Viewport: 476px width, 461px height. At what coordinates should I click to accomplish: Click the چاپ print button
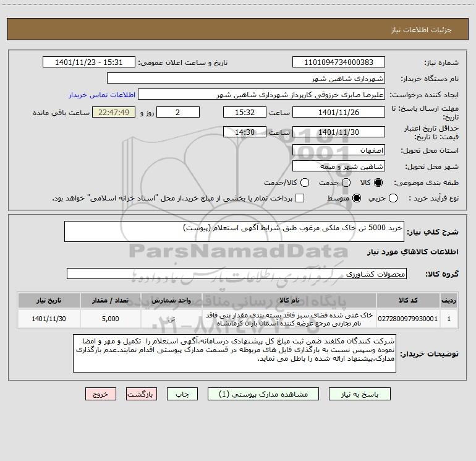182,394
